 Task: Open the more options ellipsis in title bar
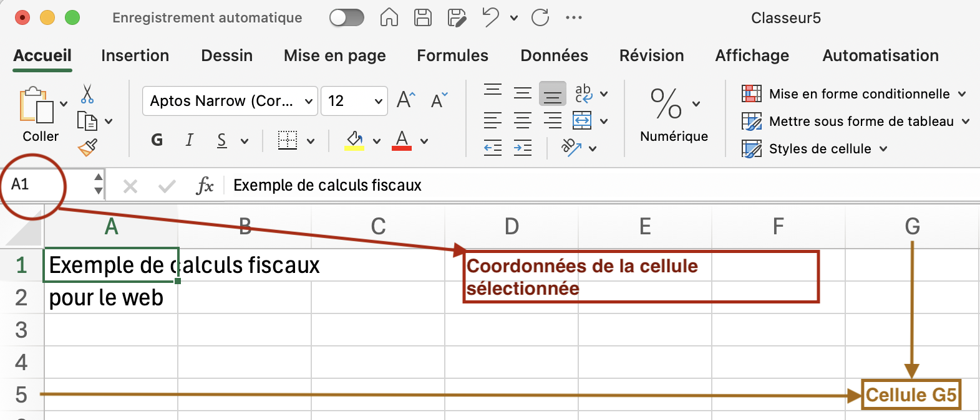(x=574, y=17)
